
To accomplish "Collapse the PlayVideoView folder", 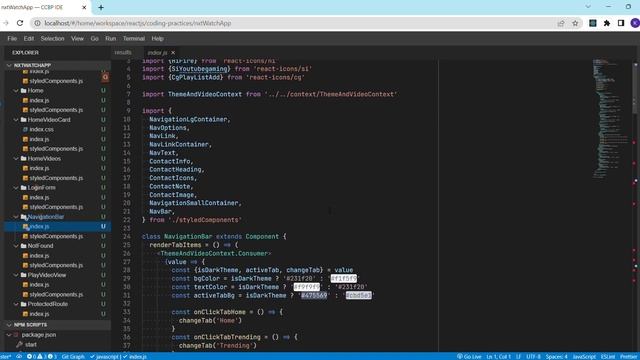I will (16, 275).
